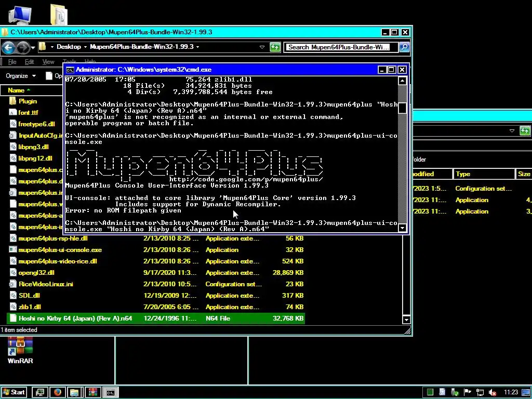Click N64 File type cell
This screenshot has width=532, height=399.
(x=218, y=318)
